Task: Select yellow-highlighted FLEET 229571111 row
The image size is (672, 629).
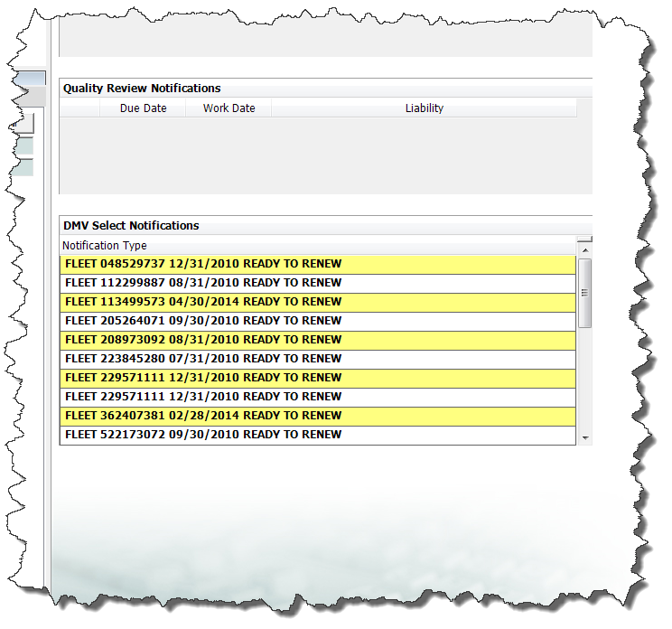Action: click(203, 378)
